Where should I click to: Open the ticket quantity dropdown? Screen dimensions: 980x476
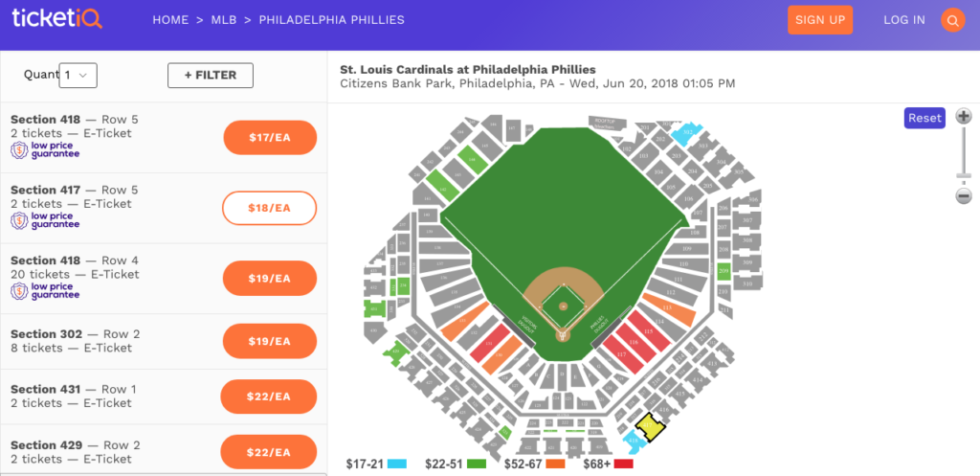78,75
